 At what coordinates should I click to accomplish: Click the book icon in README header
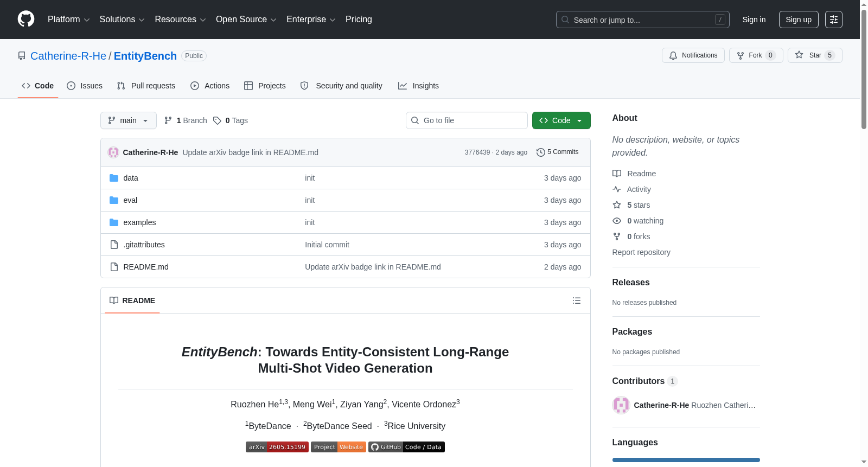click(x=114, y=300)
